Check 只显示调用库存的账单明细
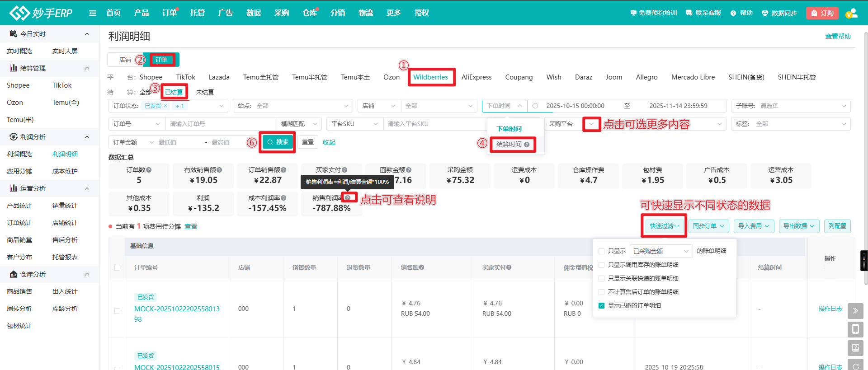The width and height of the screenshot is (868, 370). [602, 265]
